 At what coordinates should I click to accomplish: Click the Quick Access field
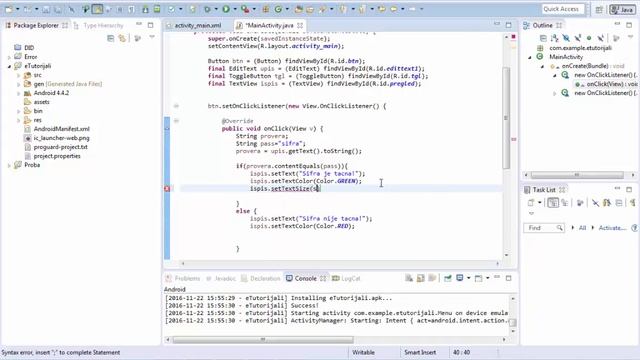tap(563, 9)
